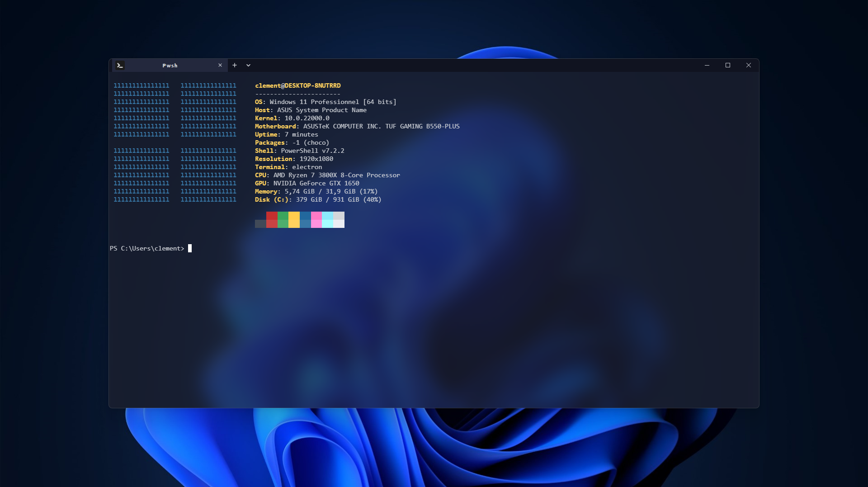Click the PowerShell icon on the Pwsh tab
The width and height of the screenshot is (868, 487).
[119, 65]
